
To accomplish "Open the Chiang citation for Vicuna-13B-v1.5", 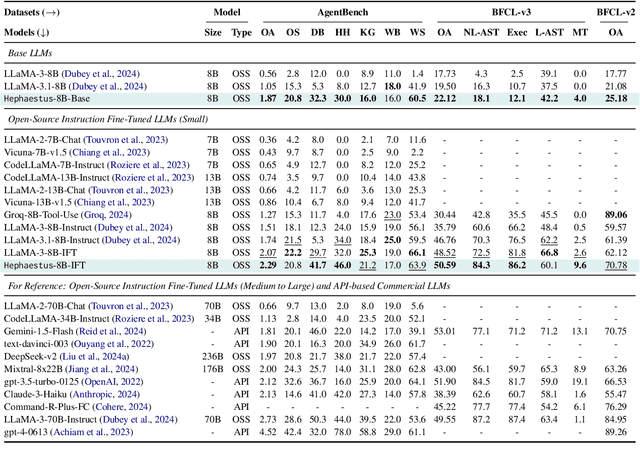I will 114,202.
